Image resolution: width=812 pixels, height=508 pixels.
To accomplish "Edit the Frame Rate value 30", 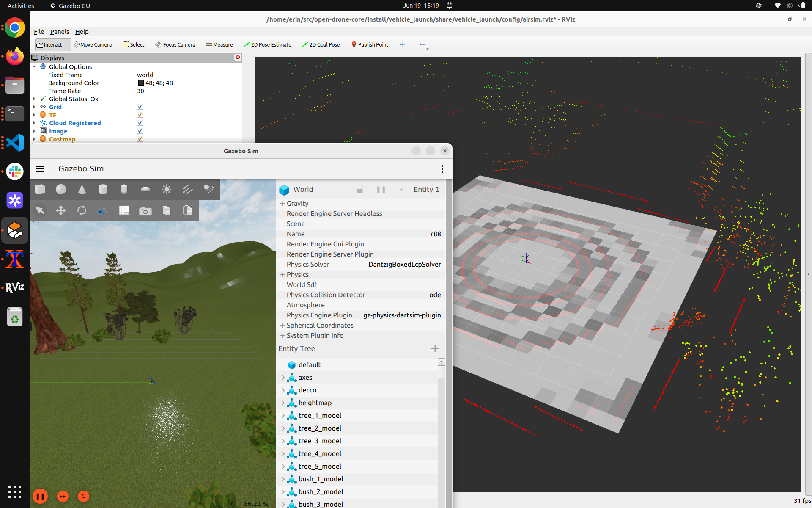I will coord(140,91).
